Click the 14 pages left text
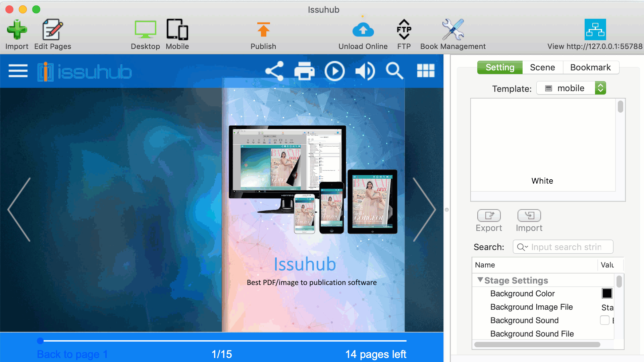 (376, 354)
